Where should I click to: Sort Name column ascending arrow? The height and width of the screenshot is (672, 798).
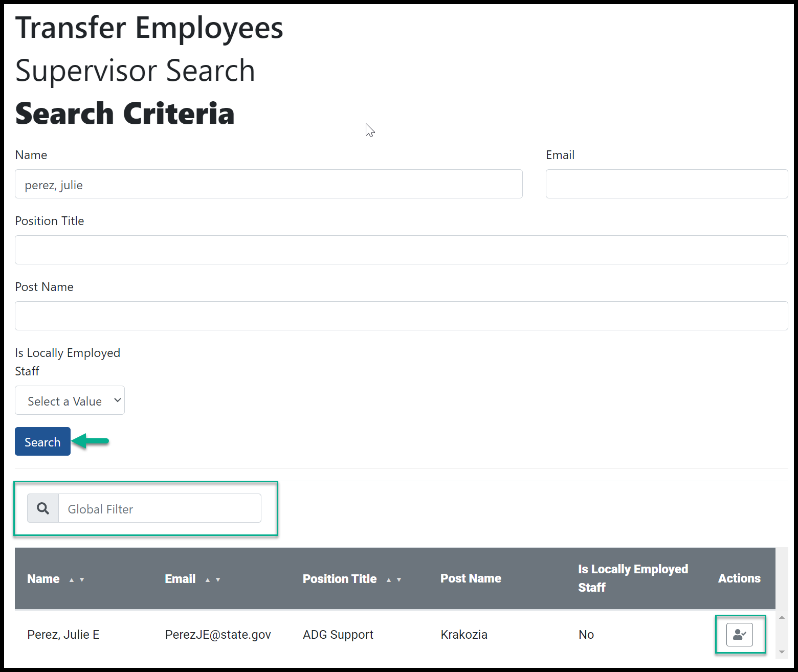point(72,580)
